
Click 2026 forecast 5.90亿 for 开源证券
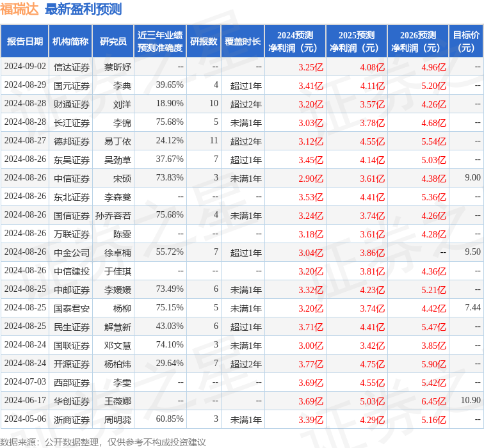point(433,364)
